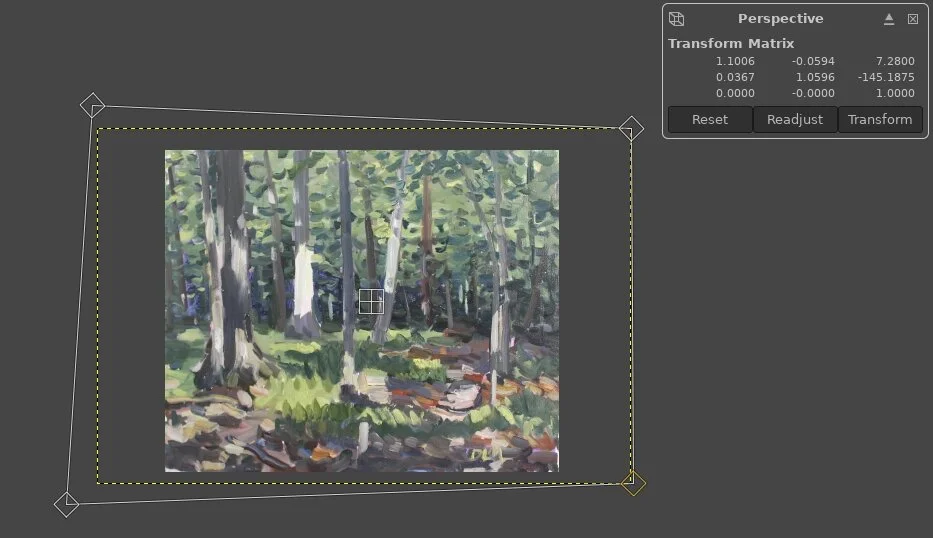This screenshot has width=933, height=538.
Task: Select the bottom-left perspective handle
Action: pyautogui.click(x=66, y=505)
